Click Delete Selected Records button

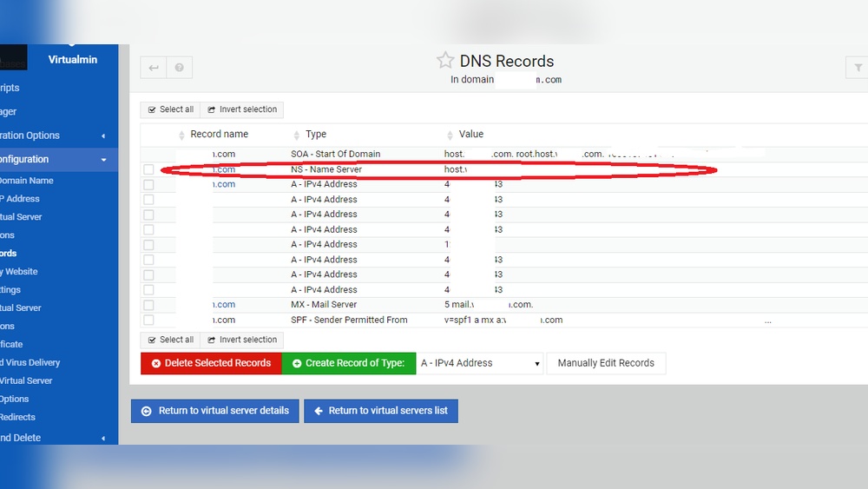[211, 363]
